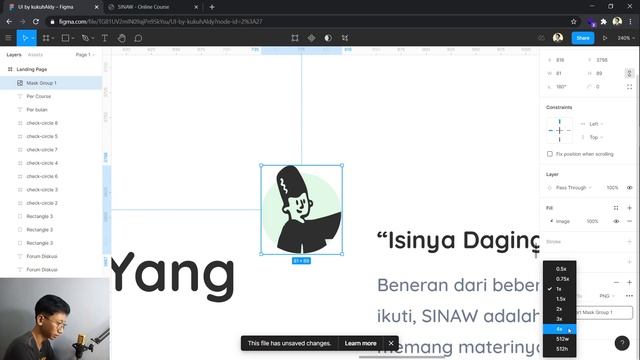Expand Frame tool options arrow

[x=53, y=38]
